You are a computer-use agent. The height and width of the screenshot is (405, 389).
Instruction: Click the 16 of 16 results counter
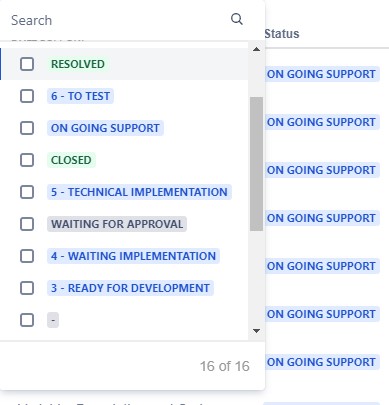pos(225,366)
